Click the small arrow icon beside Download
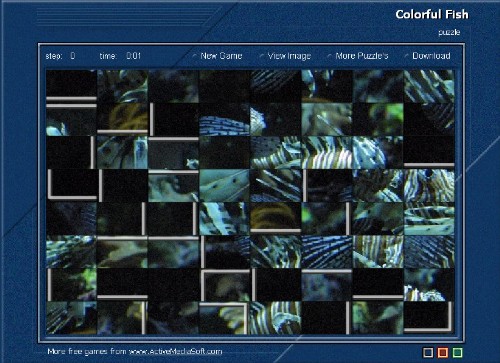This screenshot has width=500, height=363. click(406, 56)
